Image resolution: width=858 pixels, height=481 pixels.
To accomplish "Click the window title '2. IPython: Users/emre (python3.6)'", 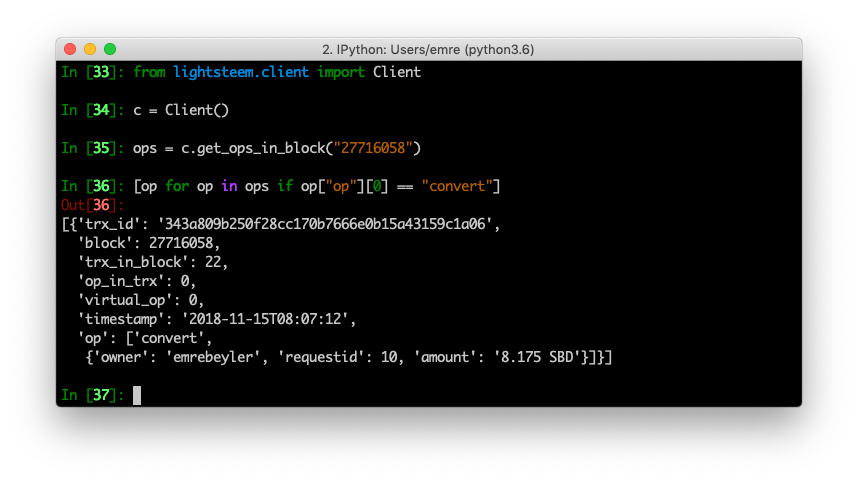I will click(x=428, y=50).
